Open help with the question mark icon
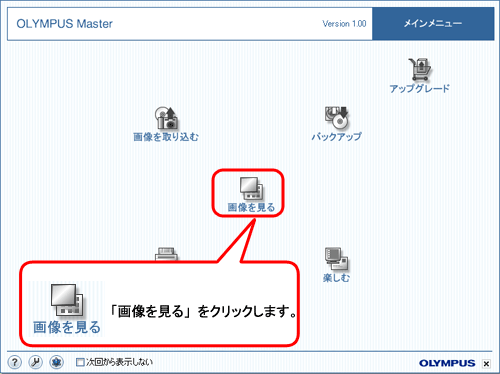This screenshot has width=500, height=374. [15, 362]
